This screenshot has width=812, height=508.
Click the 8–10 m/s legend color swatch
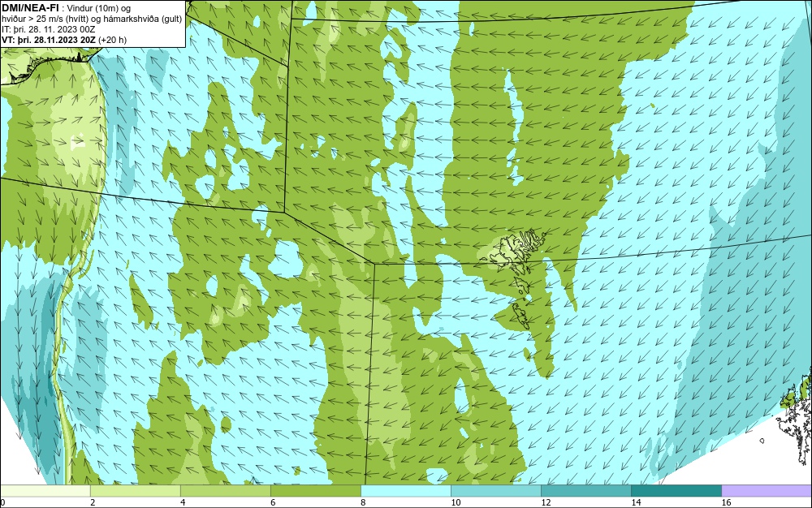405,490
